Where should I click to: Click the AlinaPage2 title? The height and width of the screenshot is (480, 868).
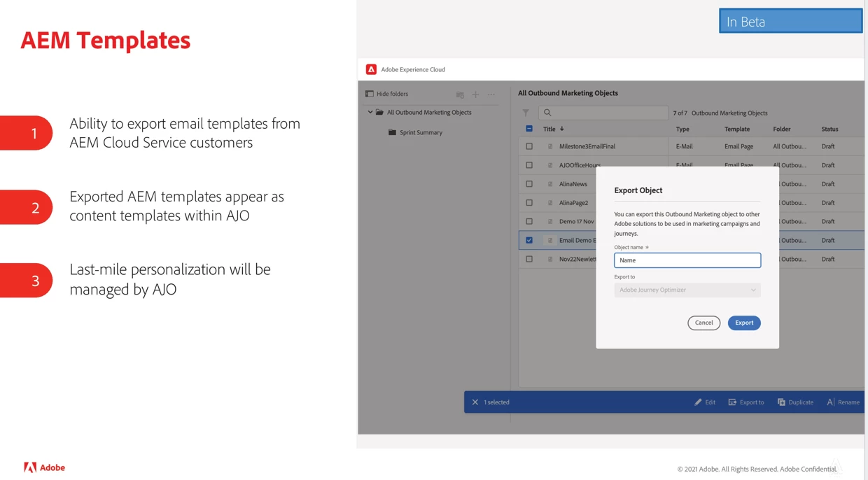(x=573, y=203)
